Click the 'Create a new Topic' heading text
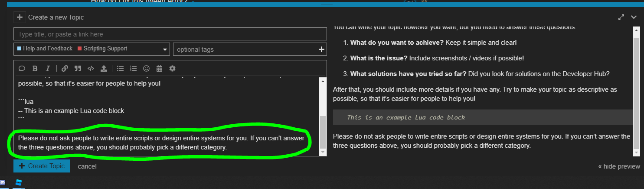 pyautogui.click(x=56, y=17)
